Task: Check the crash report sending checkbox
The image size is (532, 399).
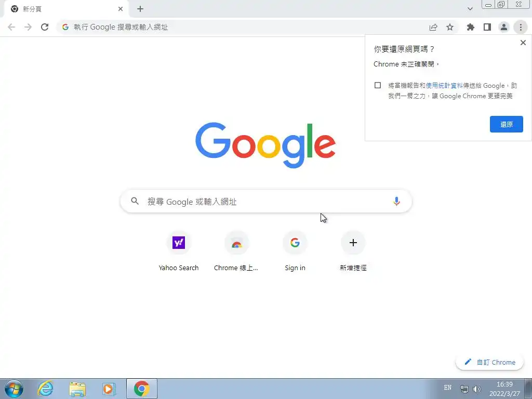Action: 378,85
